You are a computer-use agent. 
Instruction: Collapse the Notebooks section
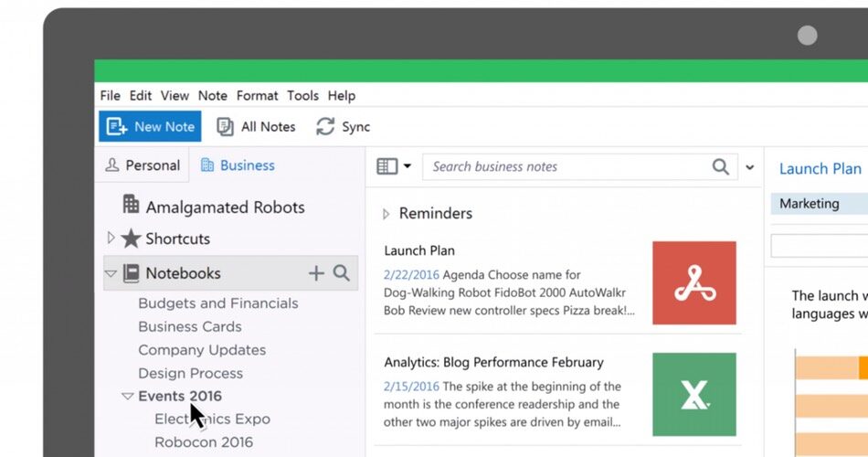(111, 273)
